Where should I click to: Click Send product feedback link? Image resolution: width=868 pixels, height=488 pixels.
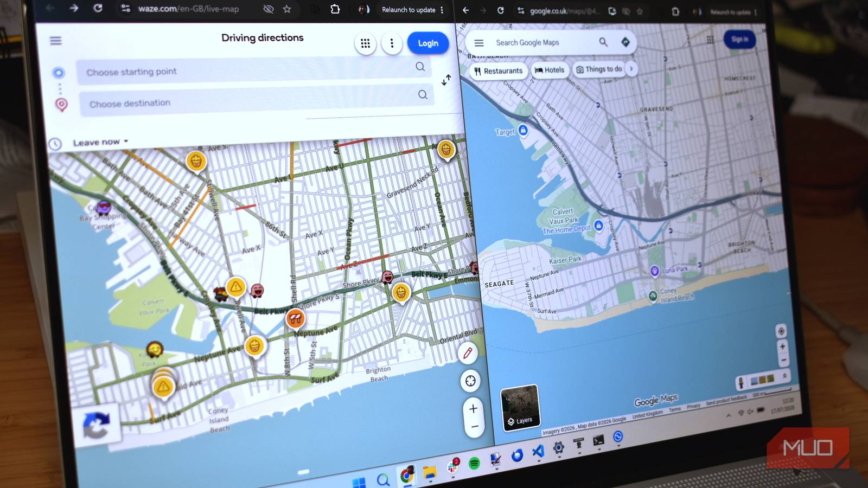click(x=726, y=400)
